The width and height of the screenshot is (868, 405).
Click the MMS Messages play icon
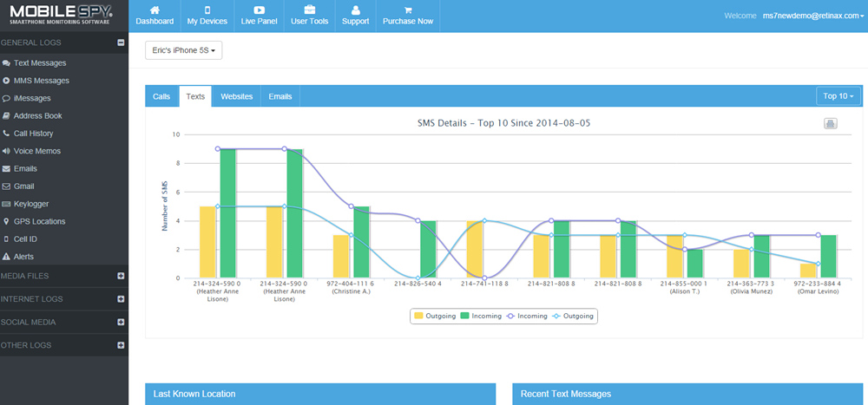(6, 81)
